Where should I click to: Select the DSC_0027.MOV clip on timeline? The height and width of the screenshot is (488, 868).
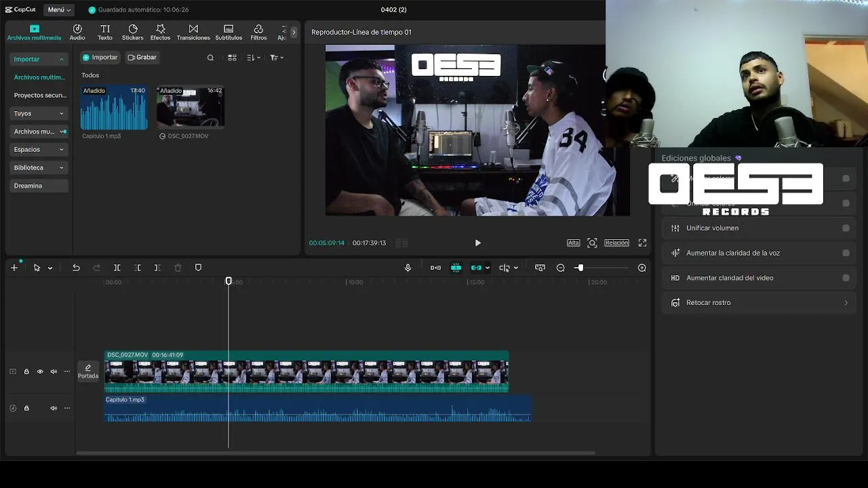point(307,371)
